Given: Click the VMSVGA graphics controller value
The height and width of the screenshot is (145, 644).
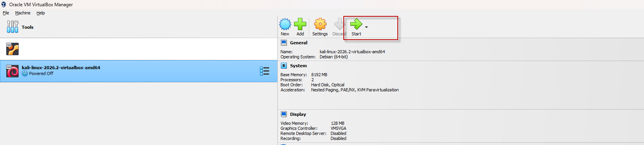Looking at the screenshot, I should (x=338, y=128).
